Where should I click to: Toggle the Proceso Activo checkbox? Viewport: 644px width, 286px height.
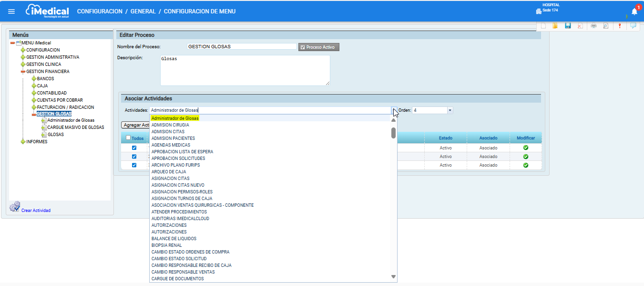point(303,47)
